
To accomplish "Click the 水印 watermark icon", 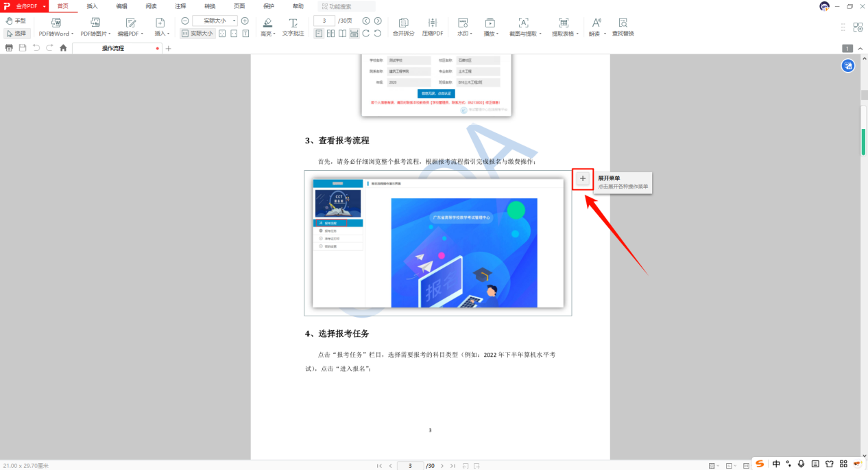I will [x=461, y=23].
